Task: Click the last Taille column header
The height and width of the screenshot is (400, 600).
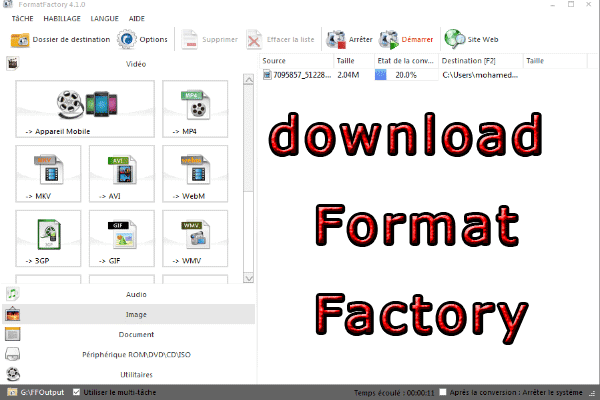Action: click(555, 60)
